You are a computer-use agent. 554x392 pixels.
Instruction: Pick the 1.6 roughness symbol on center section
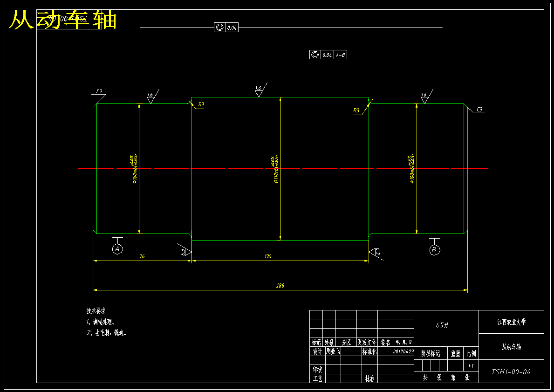click(x=261, y=90)
